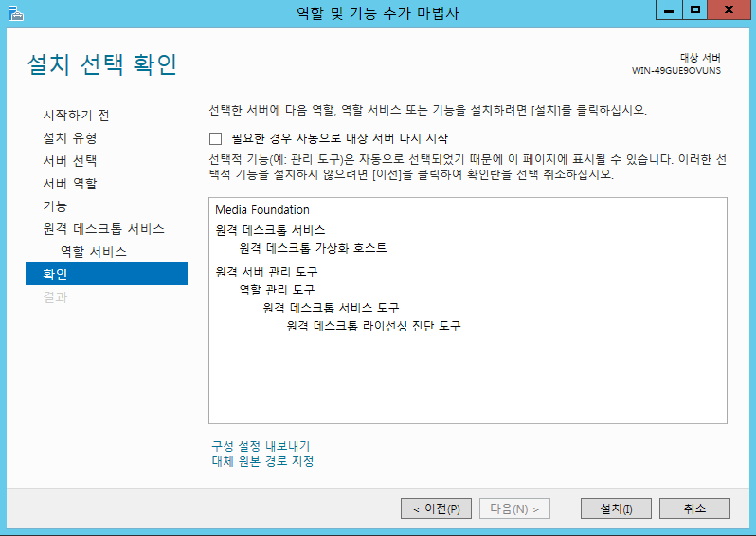Select the highlighted 확인 step
Viewport: 756px width, 536px height.
(x=106, y=274)
